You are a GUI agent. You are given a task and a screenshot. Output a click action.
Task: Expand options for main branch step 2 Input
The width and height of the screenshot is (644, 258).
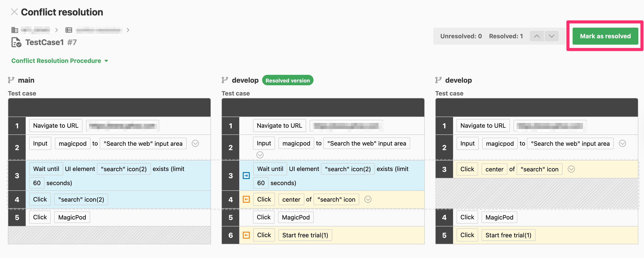[x=195, y=143]
